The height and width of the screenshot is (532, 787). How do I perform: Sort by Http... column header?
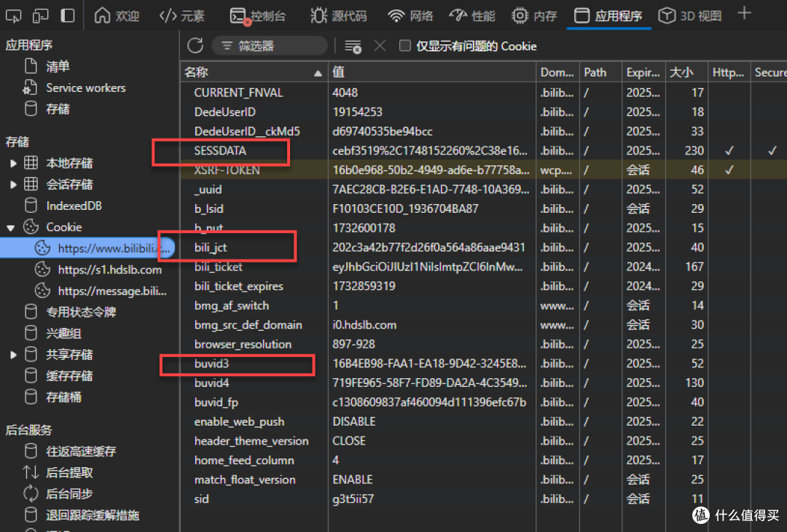pyautogui.click(x=729, y=72)
